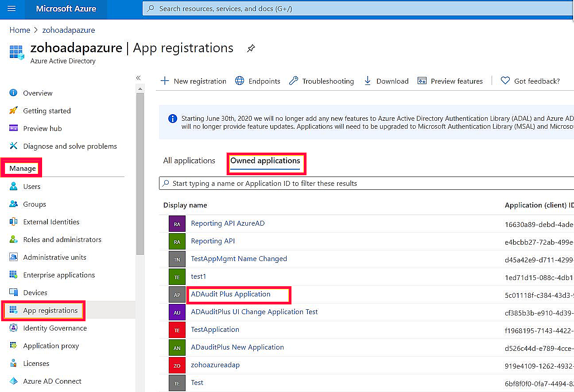The height and width of the screenshot is (392, 574).
Task: Select the Owned applications tab
Action: coord(265,161)
